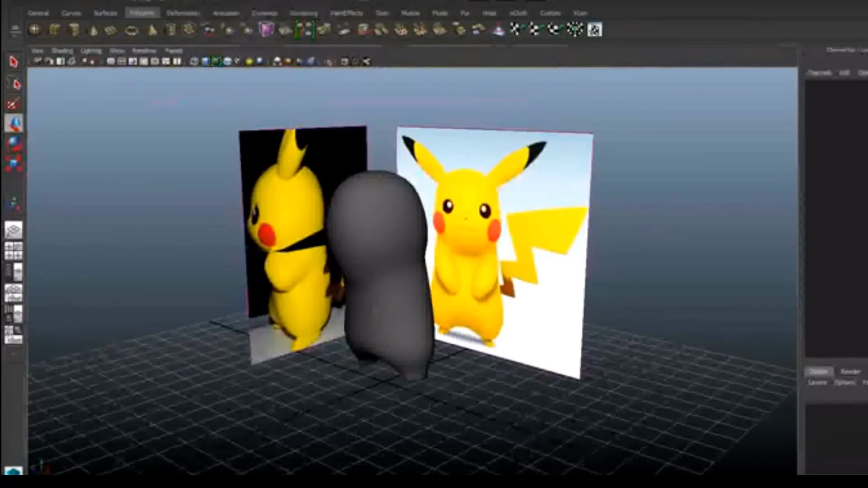Toggle smooth shade all in viewport toolbar
The height and width of the screenshot is (488, 868).
pos(205,61)
